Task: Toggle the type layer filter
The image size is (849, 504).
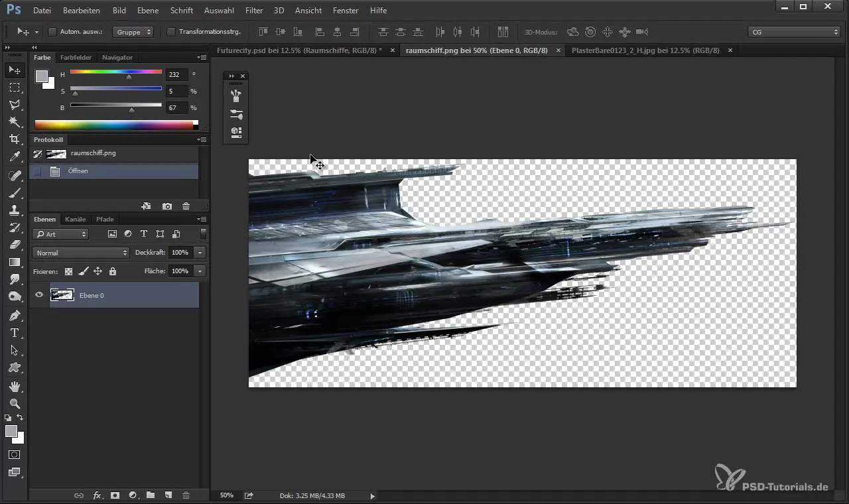Action: (144, 234)
